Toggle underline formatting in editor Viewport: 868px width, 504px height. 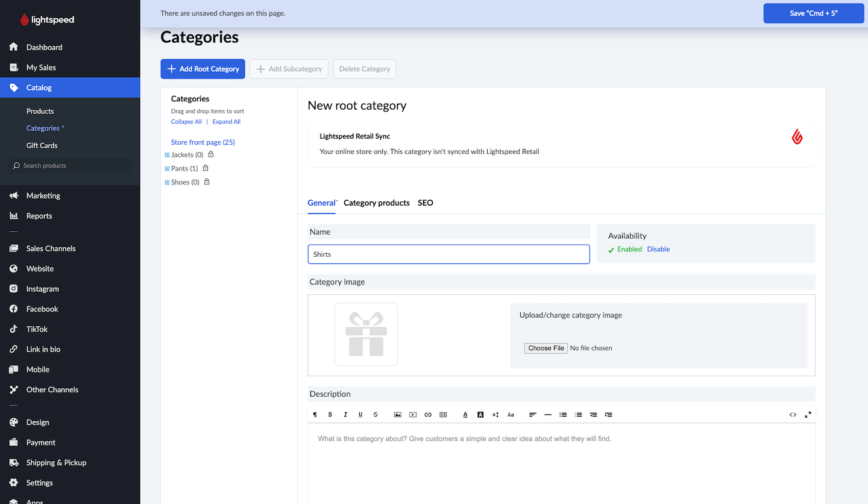pos(360,415)
